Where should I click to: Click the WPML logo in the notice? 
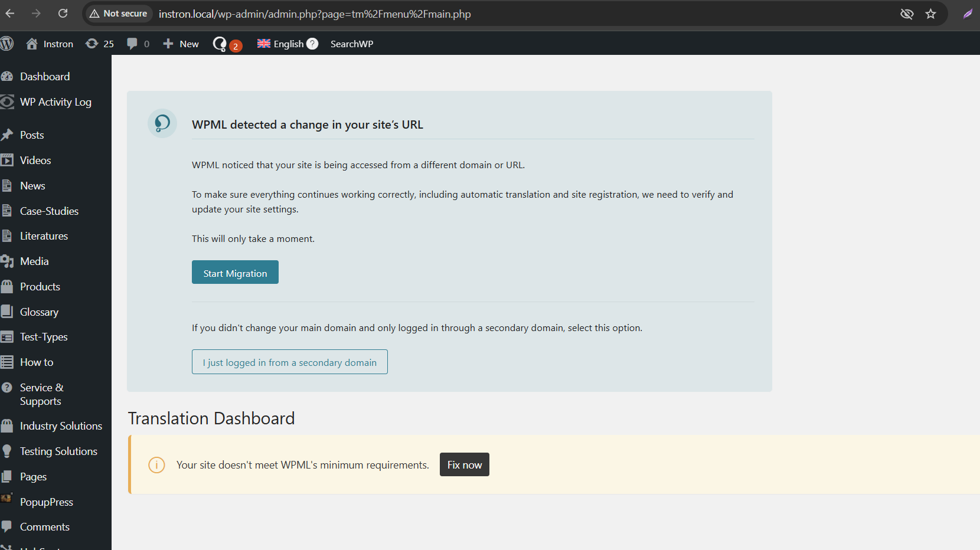tap(162, 123)
